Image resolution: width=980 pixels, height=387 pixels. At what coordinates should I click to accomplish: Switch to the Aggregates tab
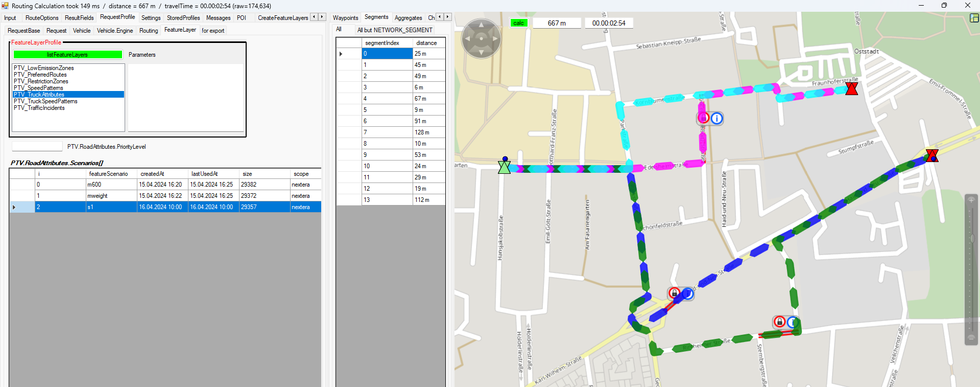(x=408, y=18)
